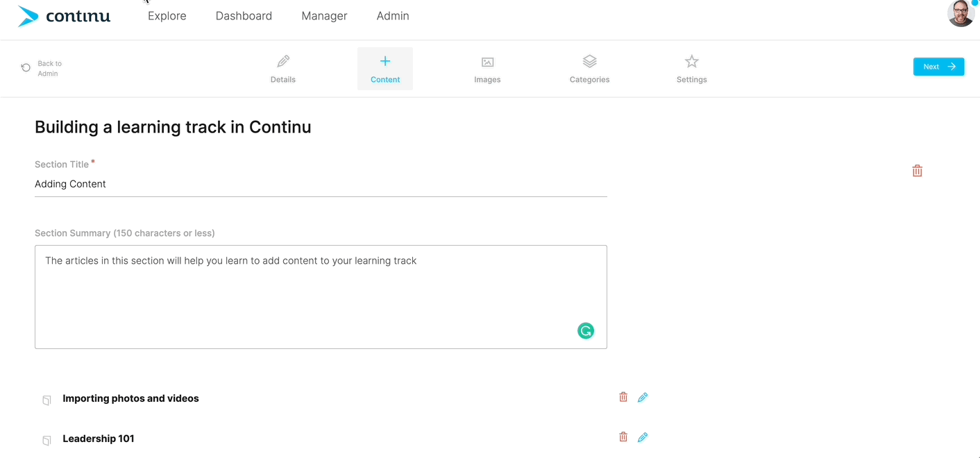
Task: Click Importing photos and videos document icon
Action: [47, 400]
